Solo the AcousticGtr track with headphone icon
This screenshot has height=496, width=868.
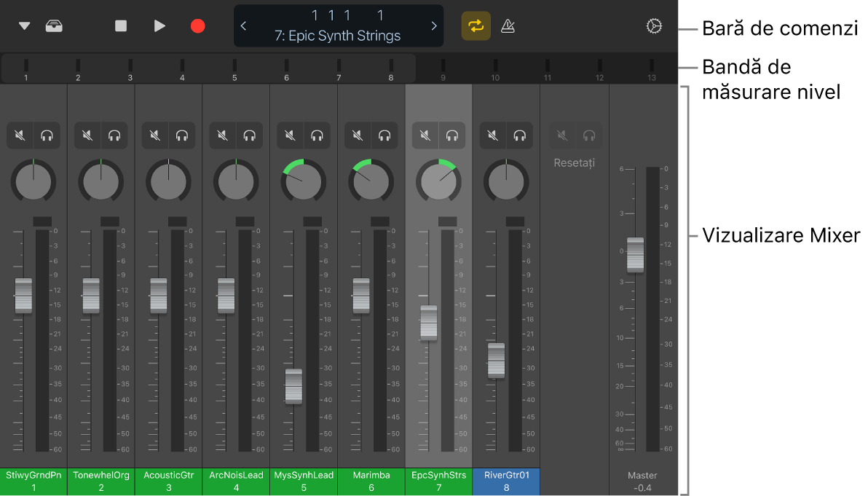coord(182,135)
